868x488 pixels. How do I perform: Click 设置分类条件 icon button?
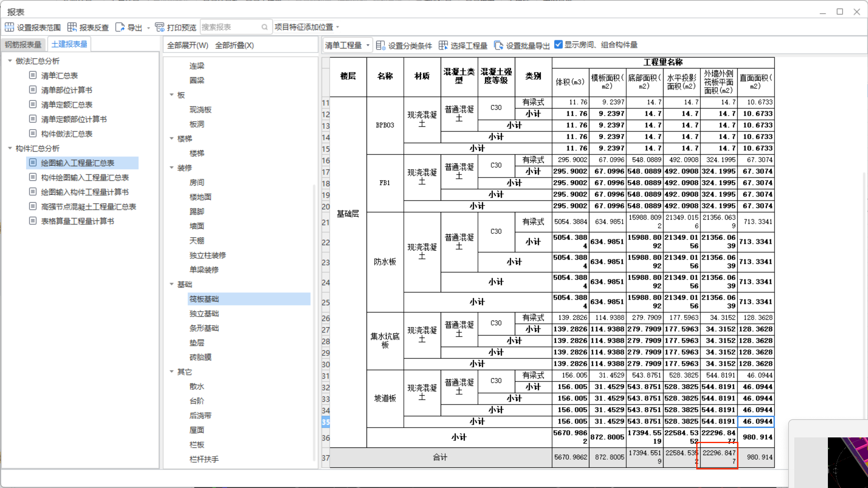click(380, 45)
